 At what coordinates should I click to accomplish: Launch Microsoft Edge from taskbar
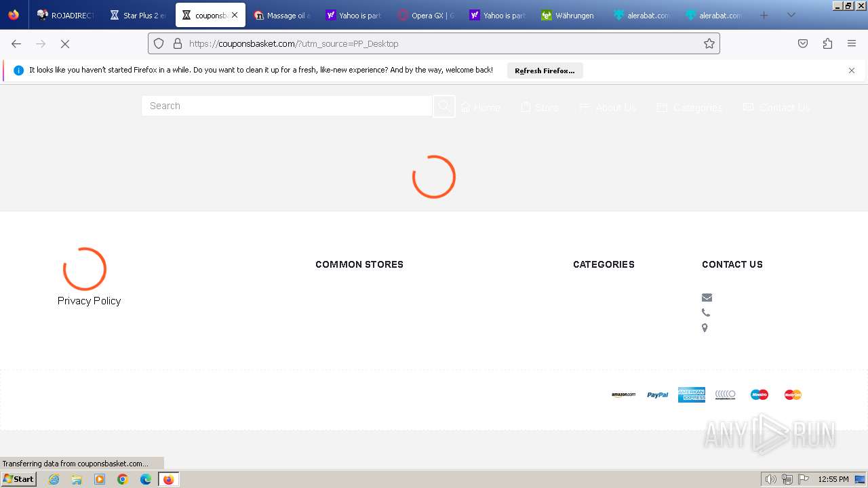(146, 479)
